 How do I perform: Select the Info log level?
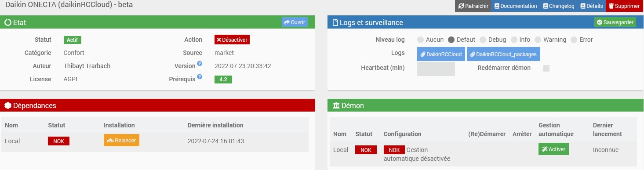click(x=514, y=40)
